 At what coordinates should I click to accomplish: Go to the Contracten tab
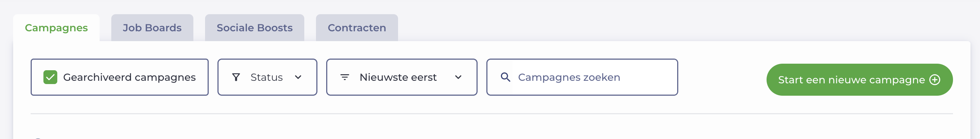(x=357, y=28)
